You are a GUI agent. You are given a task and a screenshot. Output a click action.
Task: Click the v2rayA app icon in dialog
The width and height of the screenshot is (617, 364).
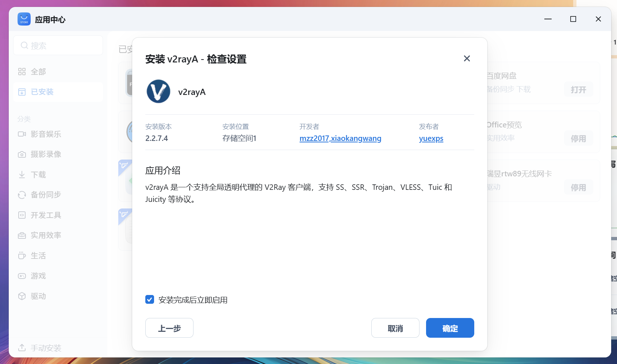[158, 91]
